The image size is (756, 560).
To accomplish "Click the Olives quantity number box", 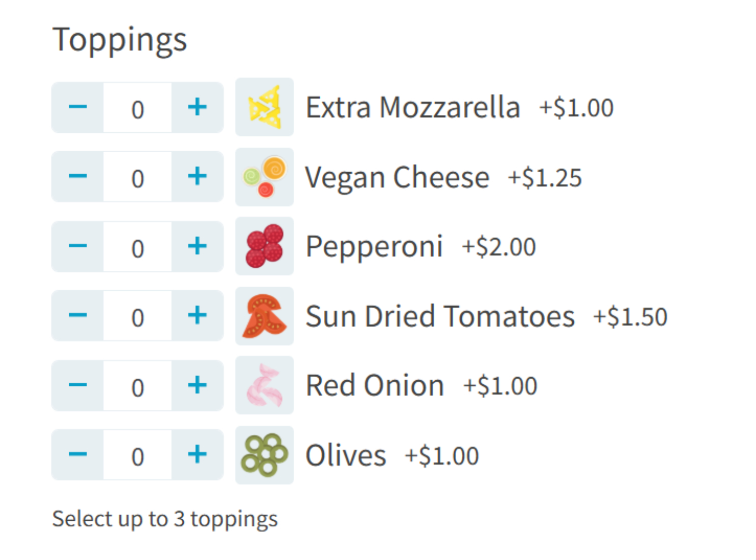I will pyautogui.click(x=137, y=455).
